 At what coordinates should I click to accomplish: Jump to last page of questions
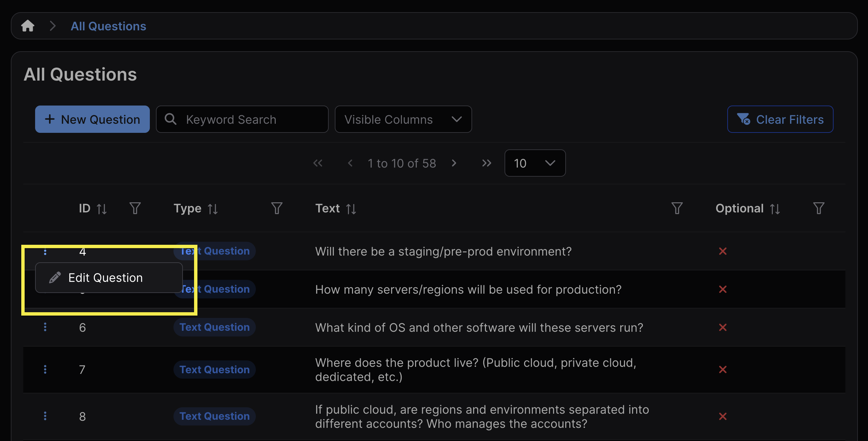[x=486, y=164]
